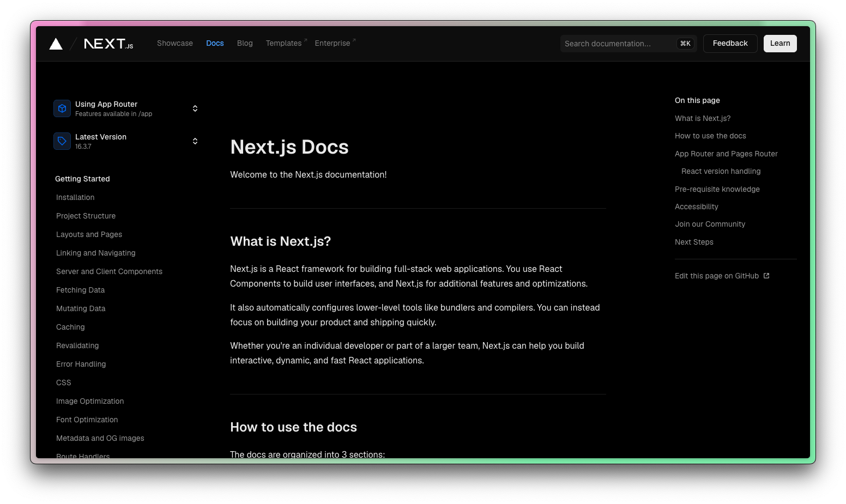Jump to Accessibility section

tap(697, 207)
